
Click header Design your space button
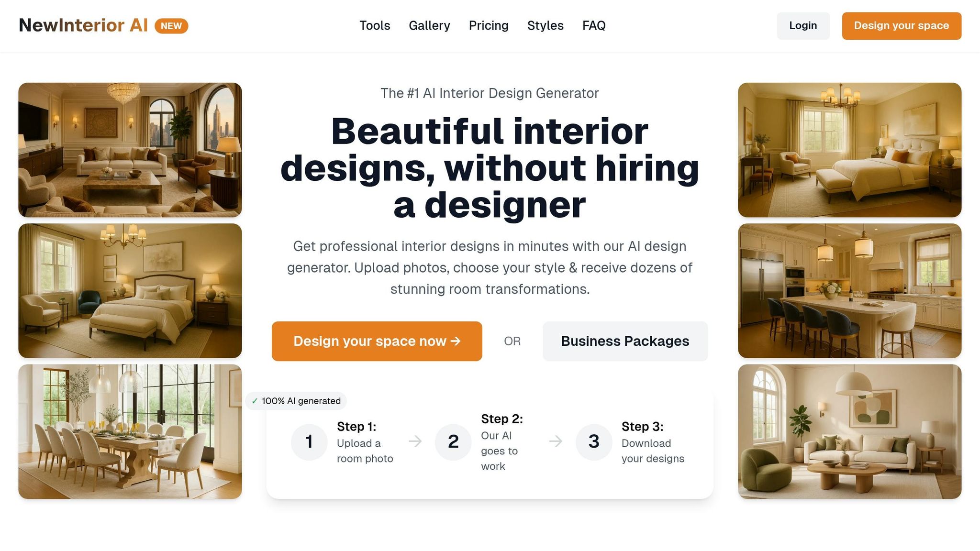pos(902,26)
